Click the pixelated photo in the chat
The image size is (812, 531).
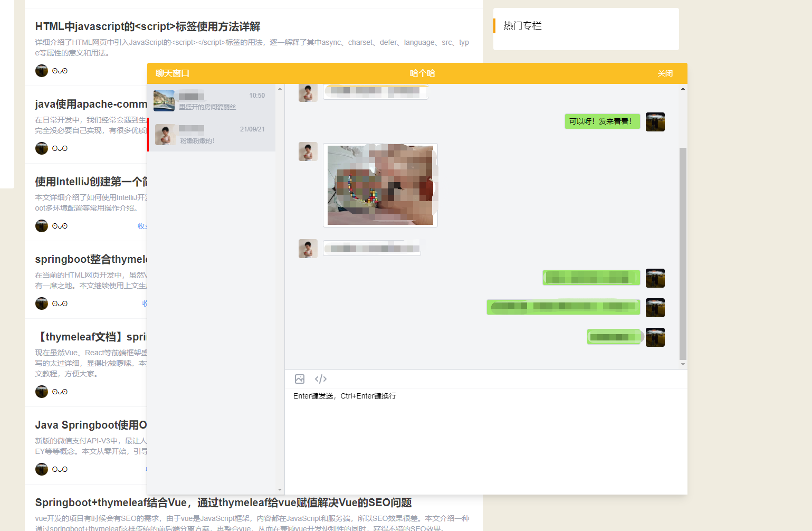coord(380,185)
